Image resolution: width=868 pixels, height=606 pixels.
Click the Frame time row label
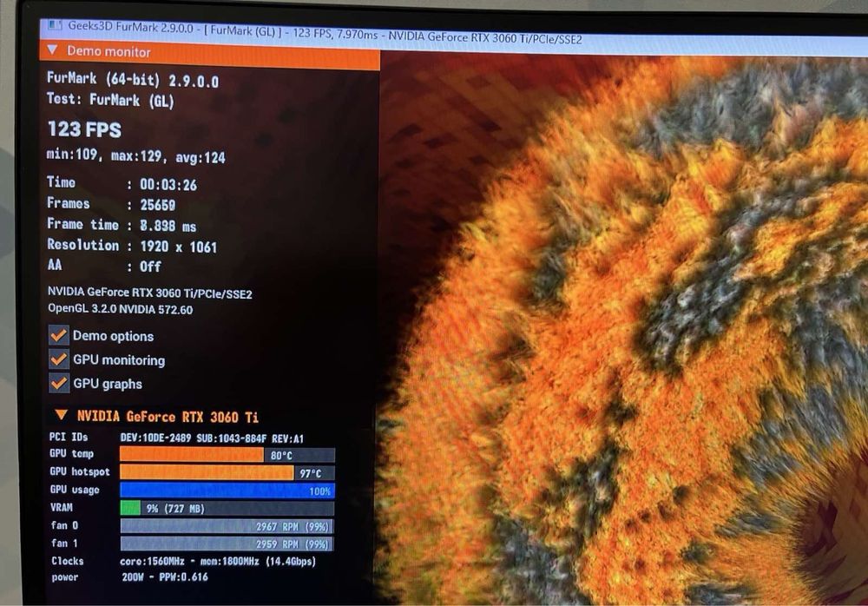coord(82,224)
